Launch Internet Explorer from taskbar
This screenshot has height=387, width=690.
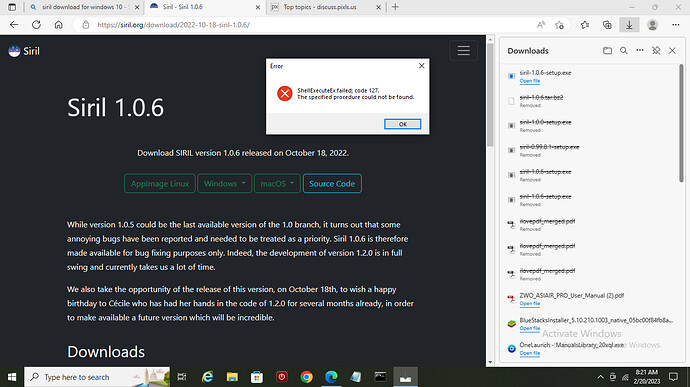click(207, 377)
